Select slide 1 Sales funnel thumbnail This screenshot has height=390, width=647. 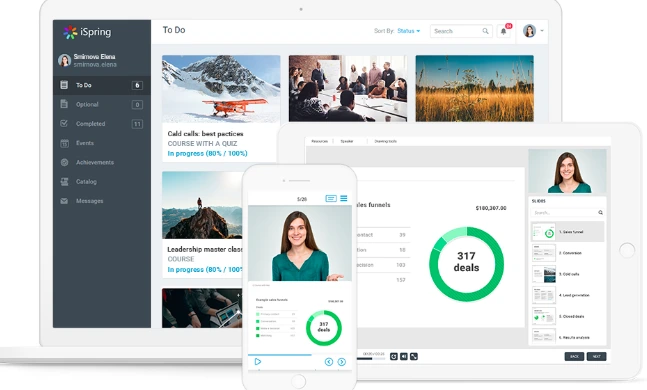tap(544, 232)
